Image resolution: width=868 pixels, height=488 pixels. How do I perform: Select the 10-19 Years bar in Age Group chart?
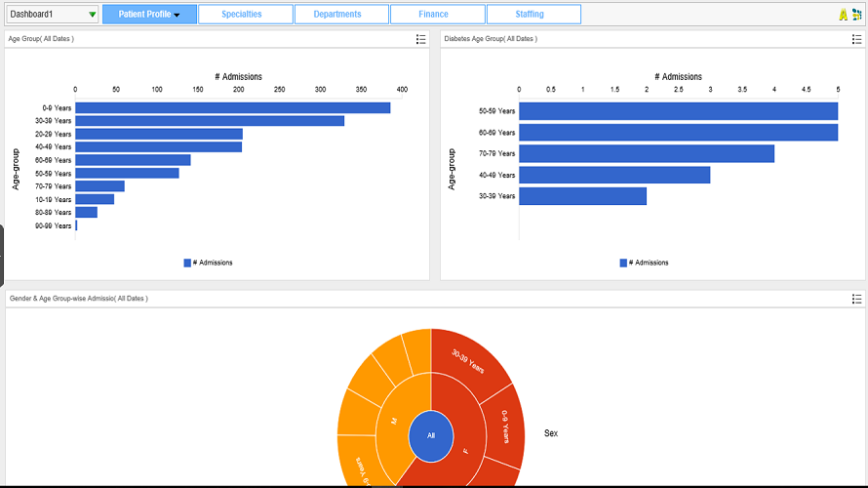coord(95,199)
